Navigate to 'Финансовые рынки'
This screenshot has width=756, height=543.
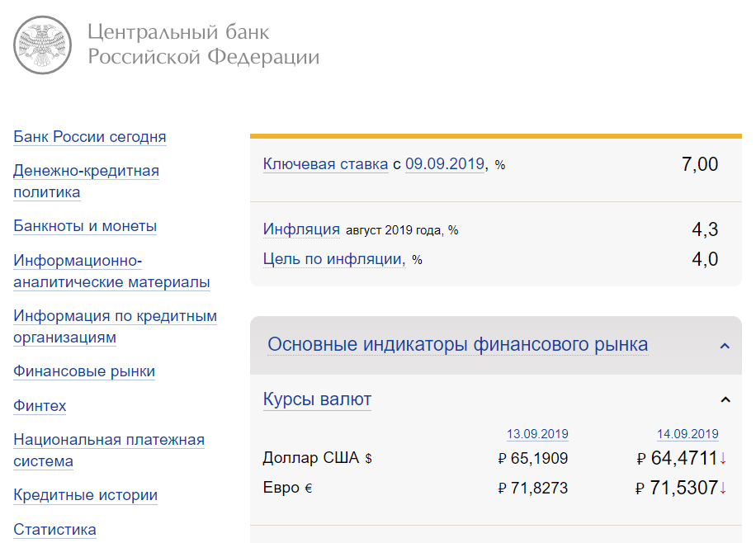[84, 371]
